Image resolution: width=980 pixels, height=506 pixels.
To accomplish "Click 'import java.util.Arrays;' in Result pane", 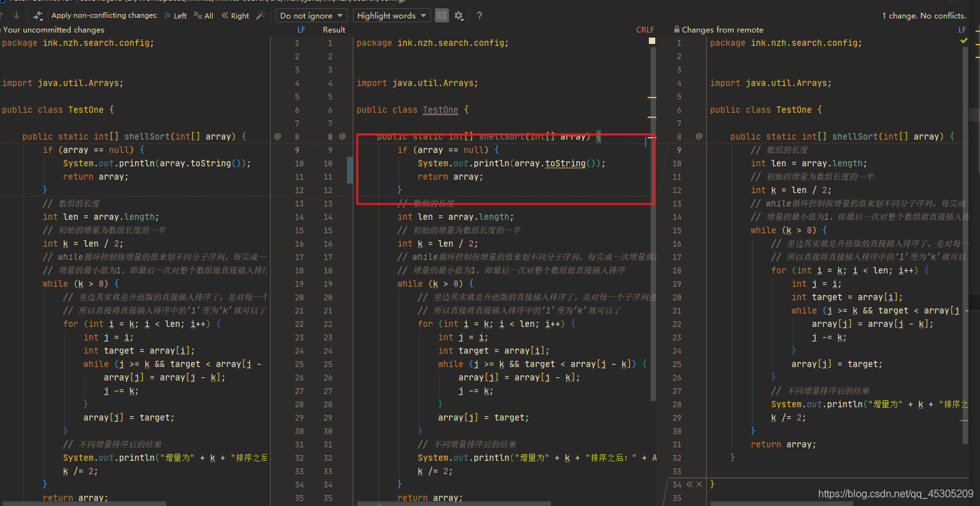I will point(417,83).
